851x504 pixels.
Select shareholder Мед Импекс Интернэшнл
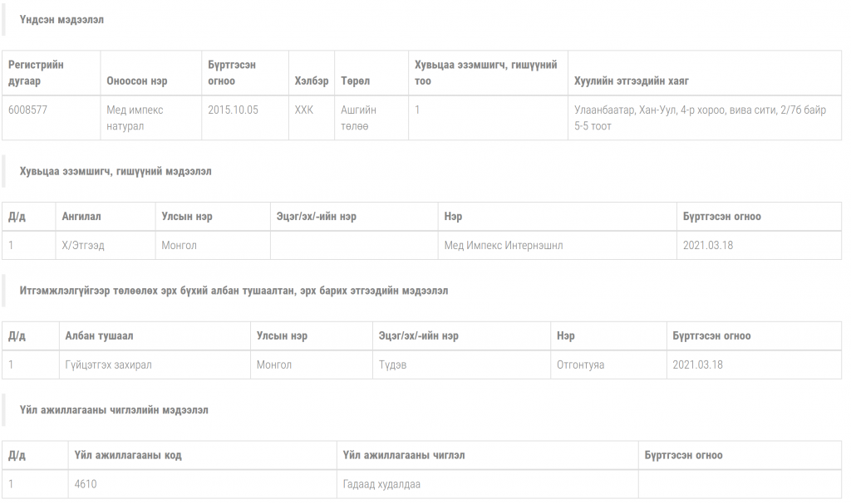(x=503, y=246)
